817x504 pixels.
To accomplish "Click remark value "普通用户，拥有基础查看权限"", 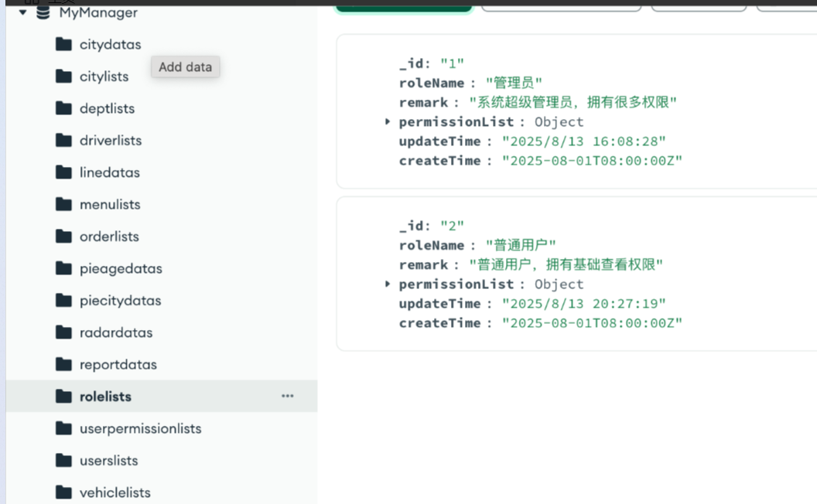I will click(x=566, y=264).
